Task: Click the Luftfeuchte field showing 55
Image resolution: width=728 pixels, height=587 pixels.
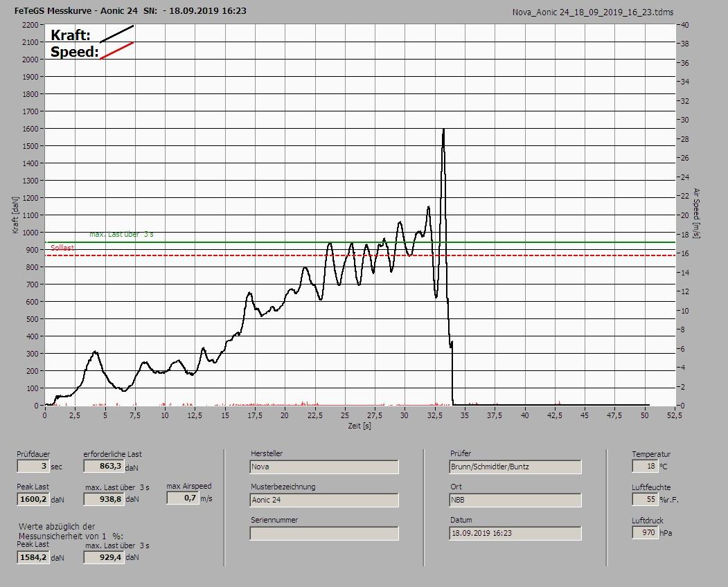Action: click(x=645, y=500)
